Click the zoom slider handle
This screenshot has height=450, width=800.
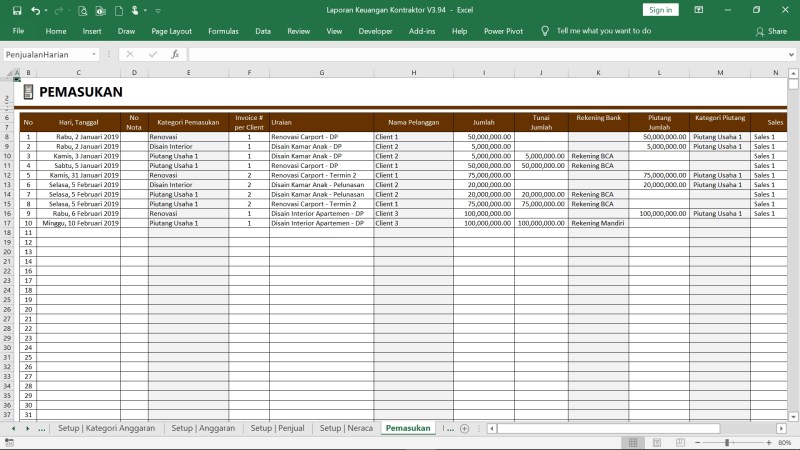[x=727, y=442]
